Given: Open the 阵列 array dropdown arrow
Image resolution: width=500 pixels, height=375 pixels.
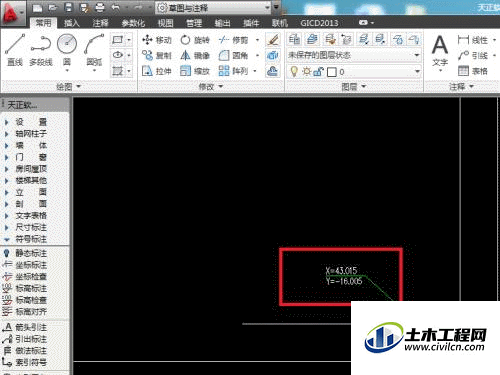Looking at the screenshot, I should (255, 71).
